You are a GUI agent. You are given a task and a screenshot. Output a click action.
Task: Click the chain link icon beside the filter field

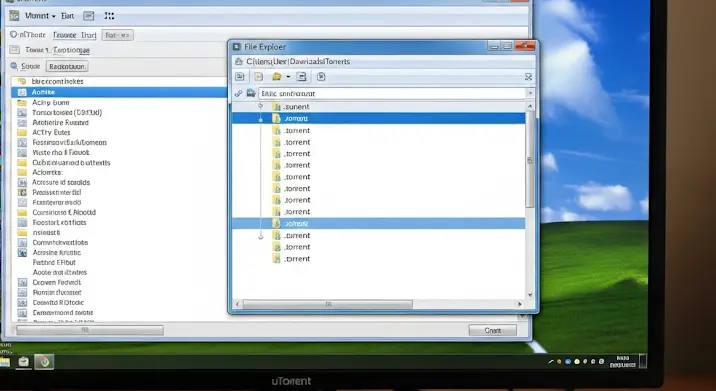pos(238,93)
